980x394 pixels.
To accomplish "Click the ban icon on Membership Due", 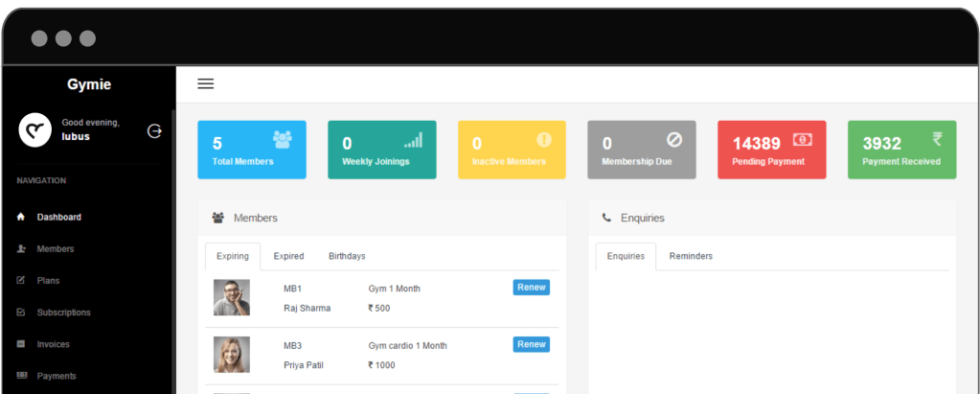I will tap(673, 139).
